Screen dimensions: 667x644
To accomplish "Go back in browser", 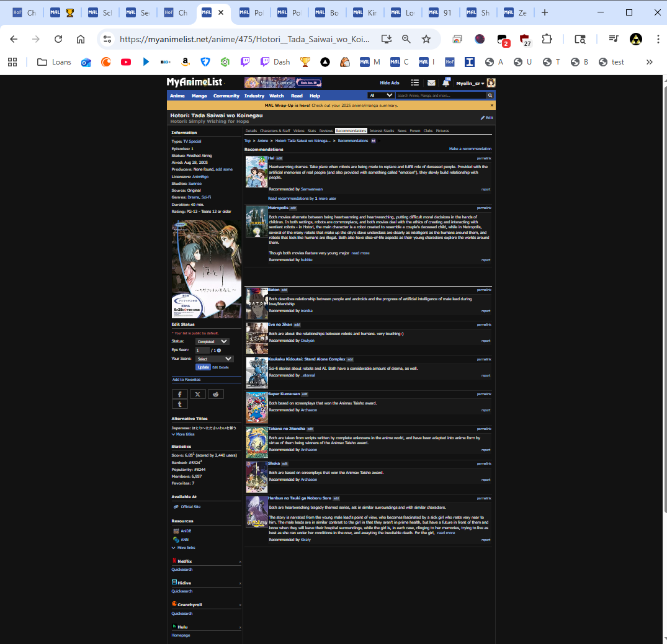I will 14,39.
